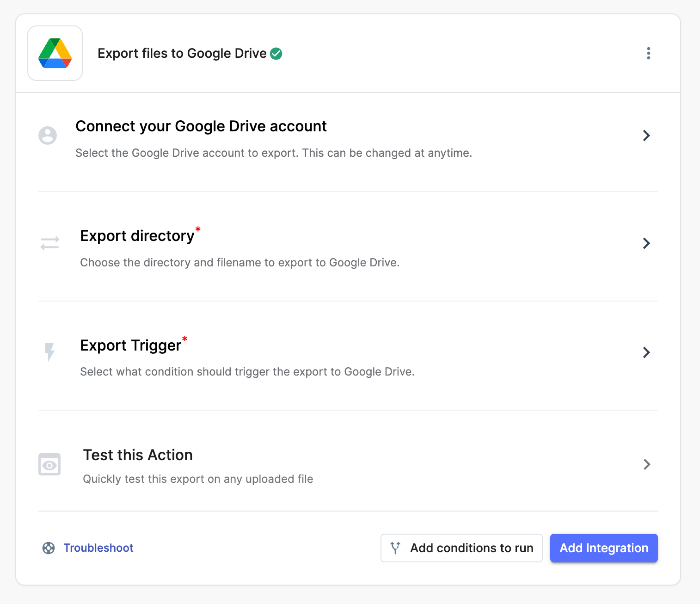Click Add conditions to run button
The image size is (700, 604).
pyautogui.click(x=461, y=548)
